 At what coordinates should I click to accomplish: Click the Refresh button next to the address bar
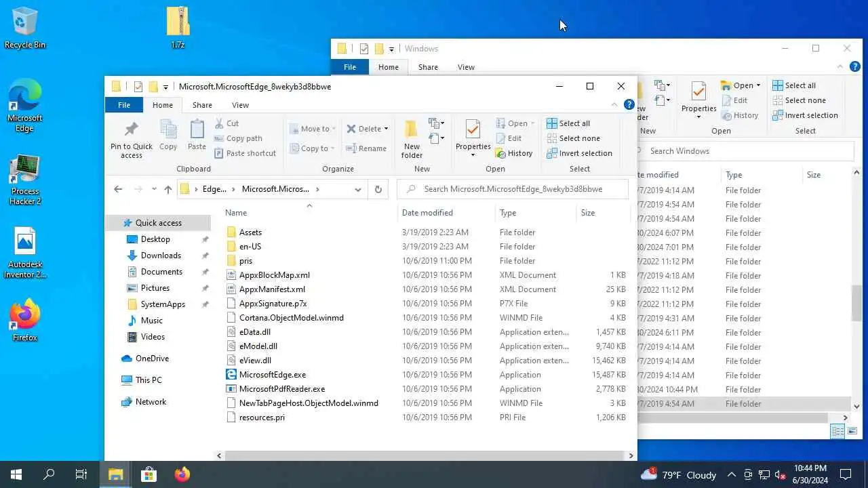point(378,189)
